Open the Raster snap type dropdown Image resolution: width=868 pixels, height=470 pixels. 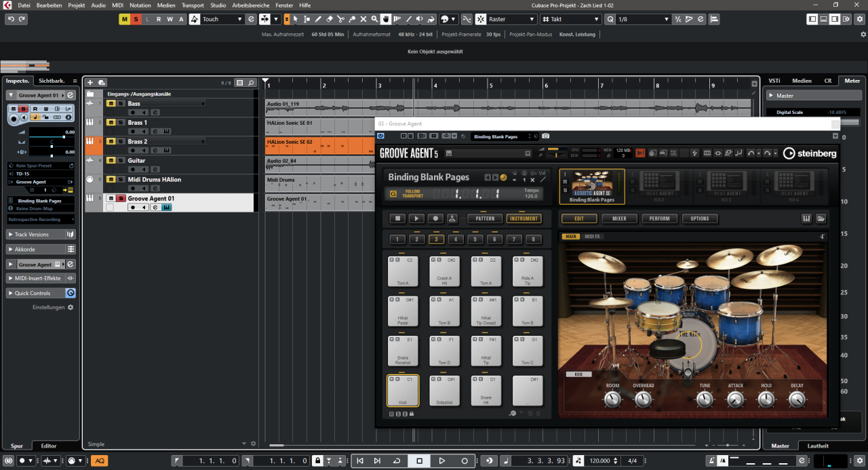coord(532,19)
